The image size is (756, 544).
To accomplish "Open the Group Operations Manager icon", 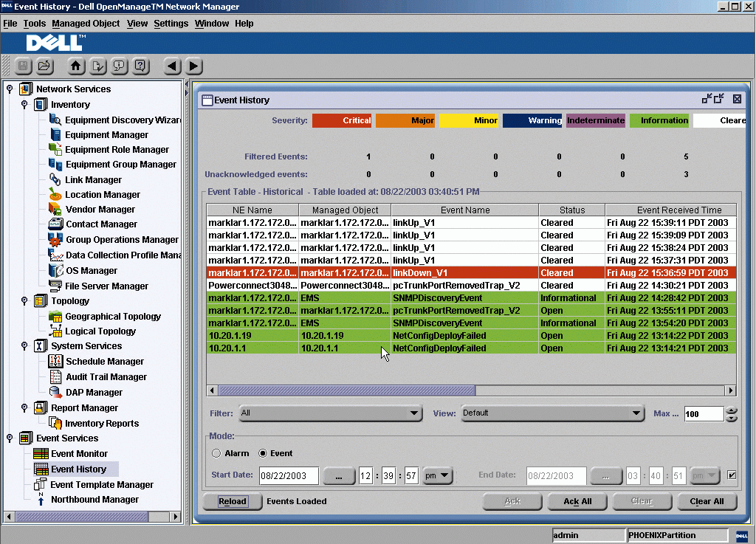I will (x=55, y=239).
